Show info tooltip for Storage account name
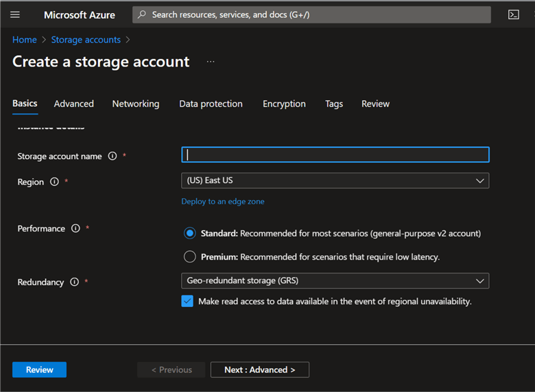 point(112,156)
